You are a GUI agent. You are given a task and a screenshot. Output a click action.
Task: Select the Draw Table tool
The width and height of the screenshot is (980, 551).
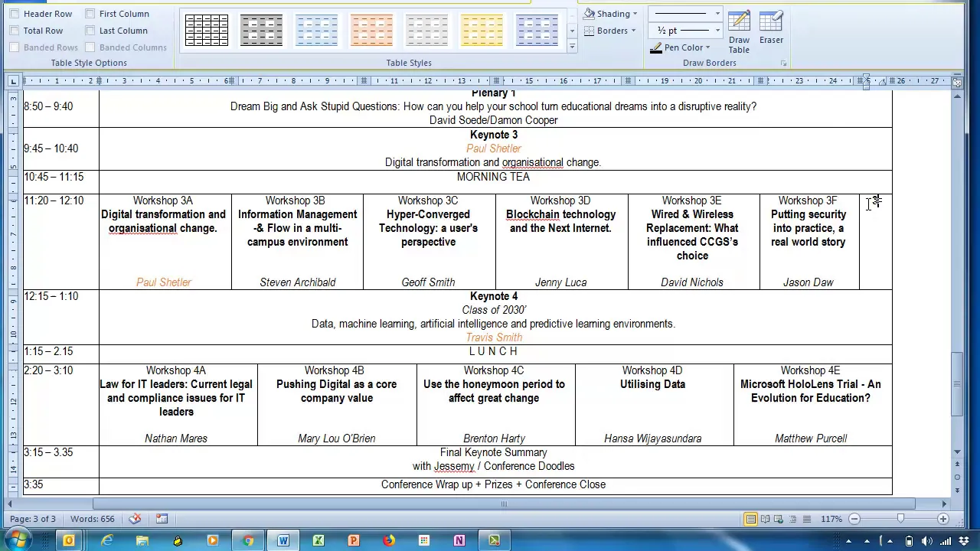739,31
